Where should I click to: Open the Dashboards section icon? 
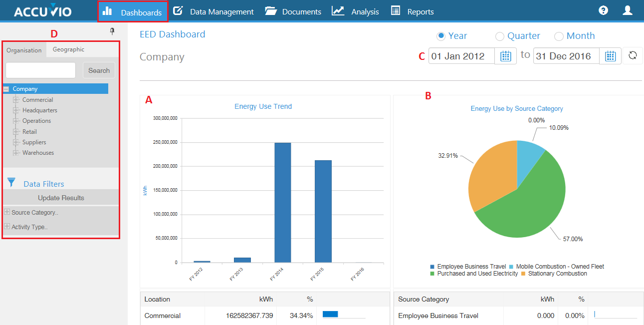click(x=108, y=11)
